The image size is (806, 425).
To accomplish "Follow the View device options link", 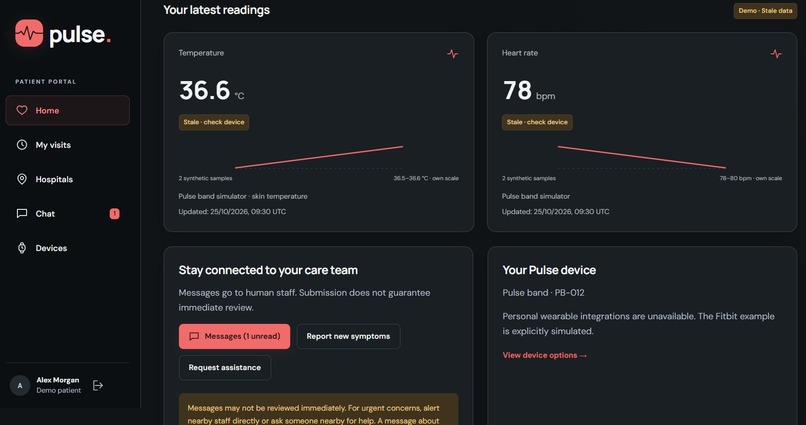I will point(545,355).
